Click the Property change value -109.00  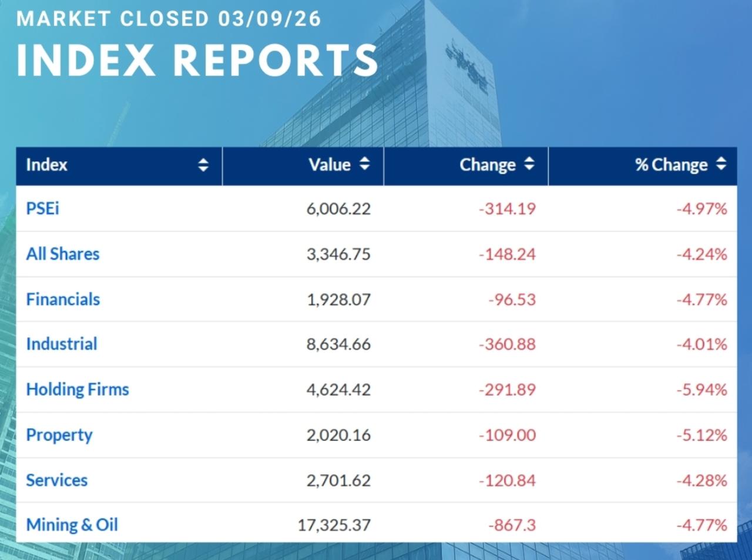point(507,435)
